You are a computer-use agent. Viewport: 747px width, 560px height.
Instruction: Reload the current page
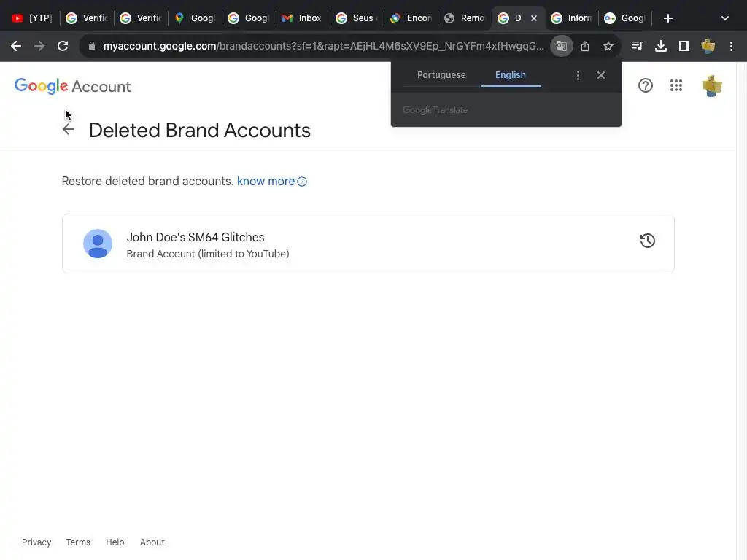[63, 46]
